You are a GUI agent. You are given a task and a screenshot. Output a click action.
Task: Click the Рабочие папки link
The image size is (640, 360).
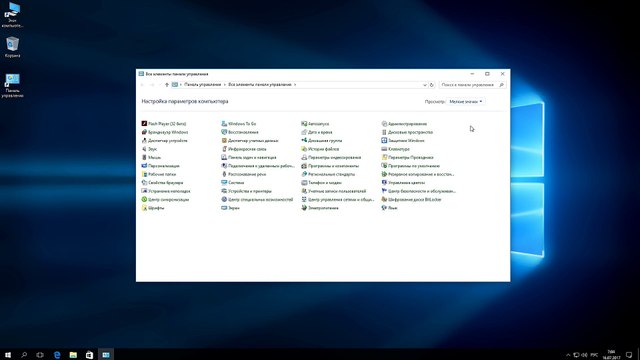pyautogui.click(x=162, y=174)
